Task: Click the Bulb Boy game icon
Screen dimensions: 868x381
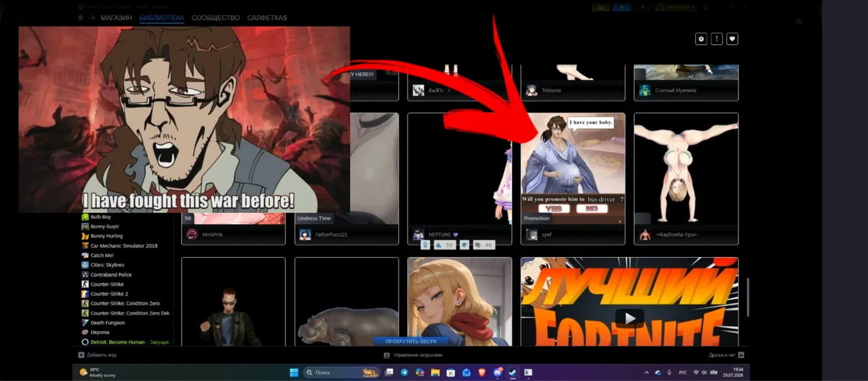Action: coord(85,217)
